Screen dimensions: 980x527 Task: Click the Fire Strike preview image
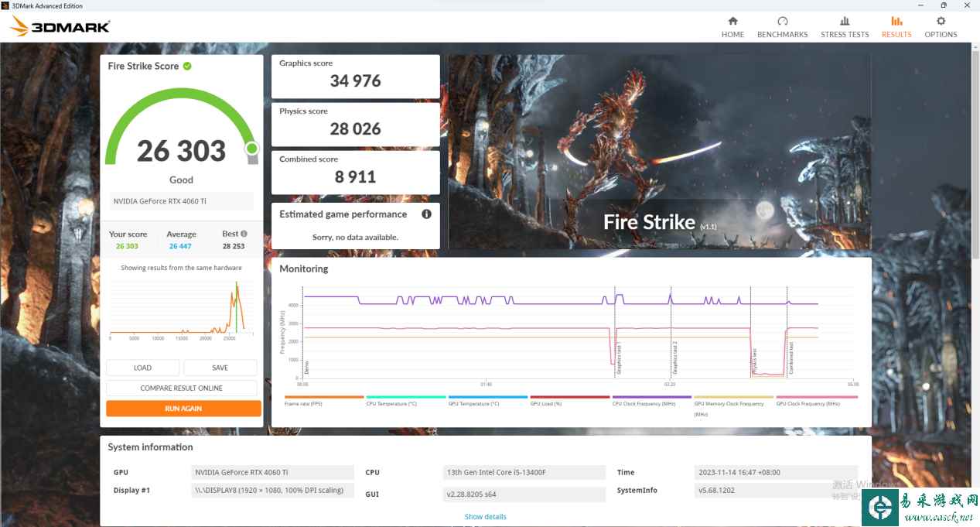point(660,152)
